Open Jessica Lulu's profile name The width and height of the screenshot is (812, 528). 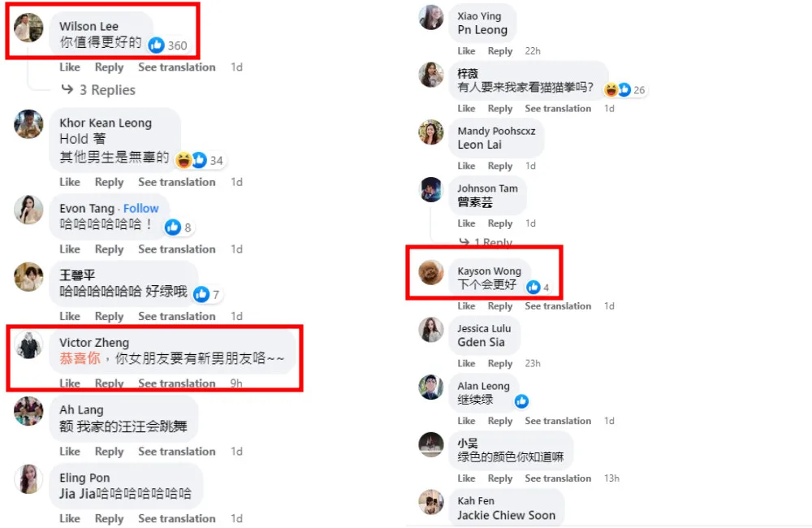point(484,328)
